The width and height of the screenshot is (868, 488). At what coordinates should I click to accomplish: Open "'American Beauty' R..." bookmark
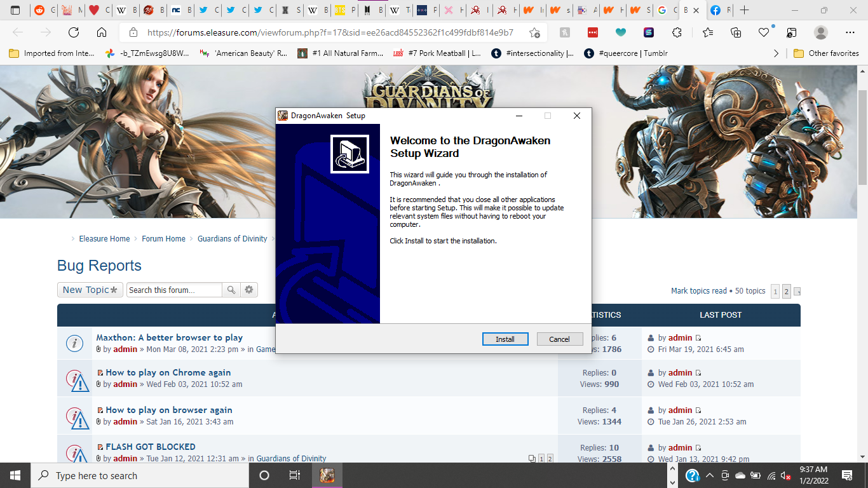(243, 53)
